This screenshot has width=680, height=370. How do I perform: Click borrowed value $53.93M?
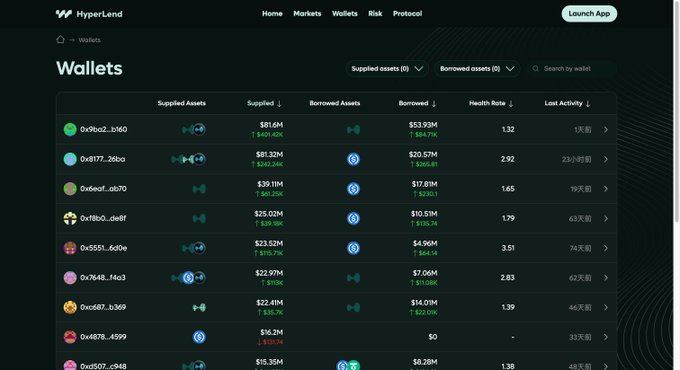click(x=423, y=125)
